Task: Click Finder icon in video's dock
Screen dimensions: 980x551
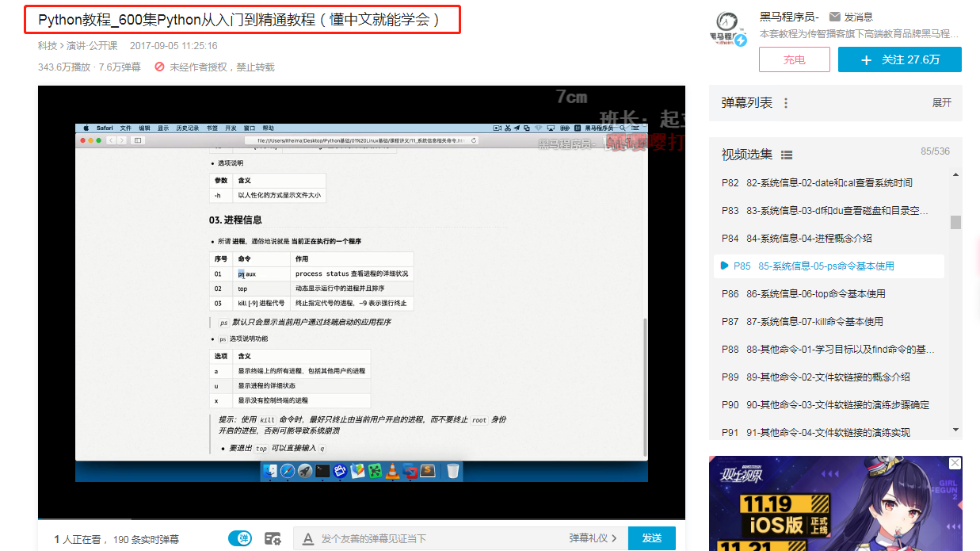Action: click(270, 471)
